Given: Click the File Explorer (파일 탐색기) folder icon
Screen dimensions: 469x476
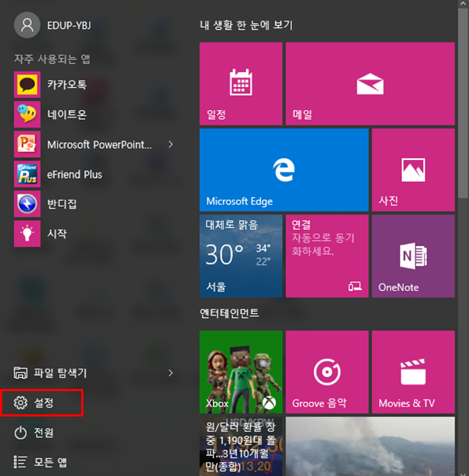Looking at the screenshot, I should coord(20,373).
